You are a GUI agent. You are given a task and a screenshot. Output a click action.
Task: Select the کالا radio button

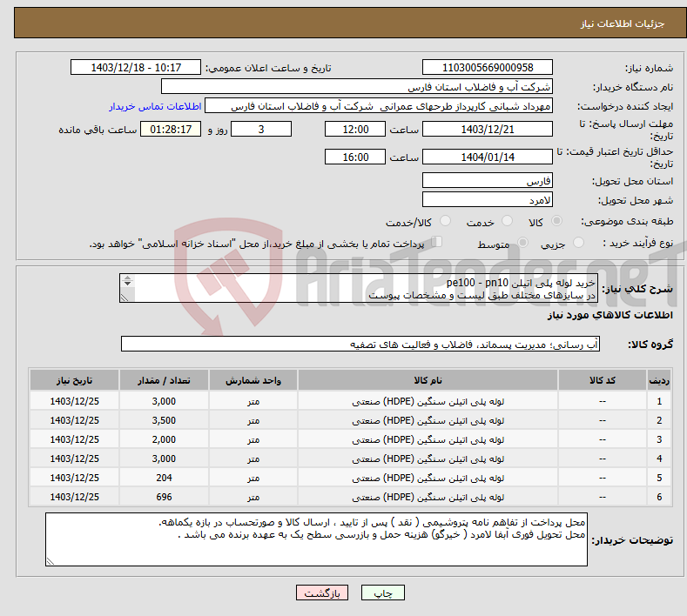tap(556, 221)
